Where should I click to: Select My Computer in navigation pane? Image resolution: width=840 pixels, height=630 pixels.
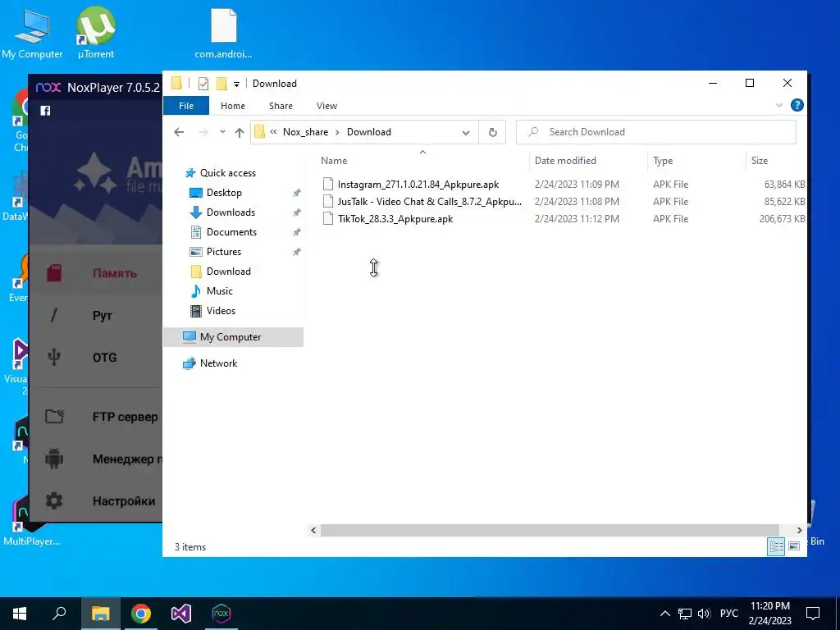coord(233,337)
